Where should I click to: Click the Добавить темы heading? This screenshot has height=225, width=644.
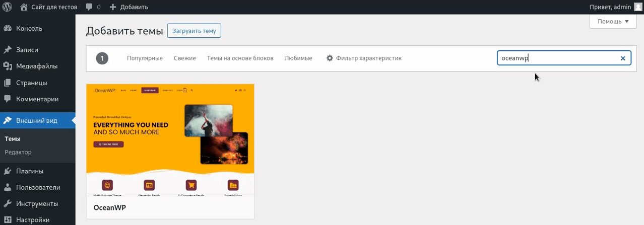(124, 31)
